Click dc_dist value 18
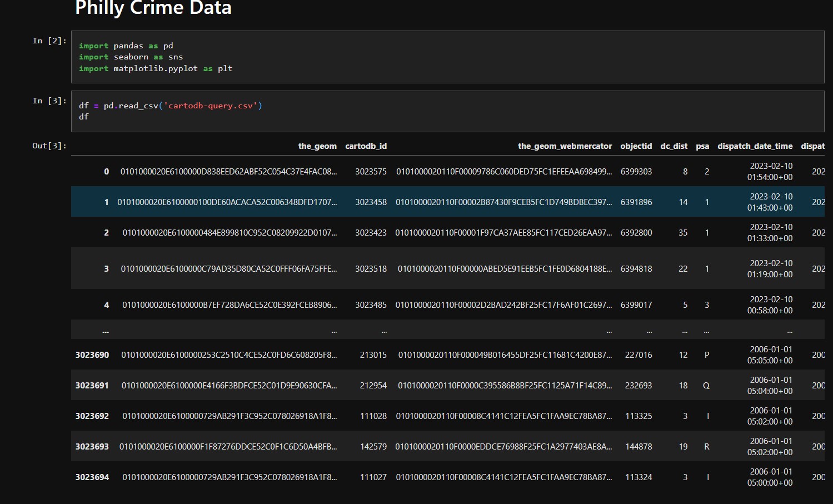 pos(683,386)
